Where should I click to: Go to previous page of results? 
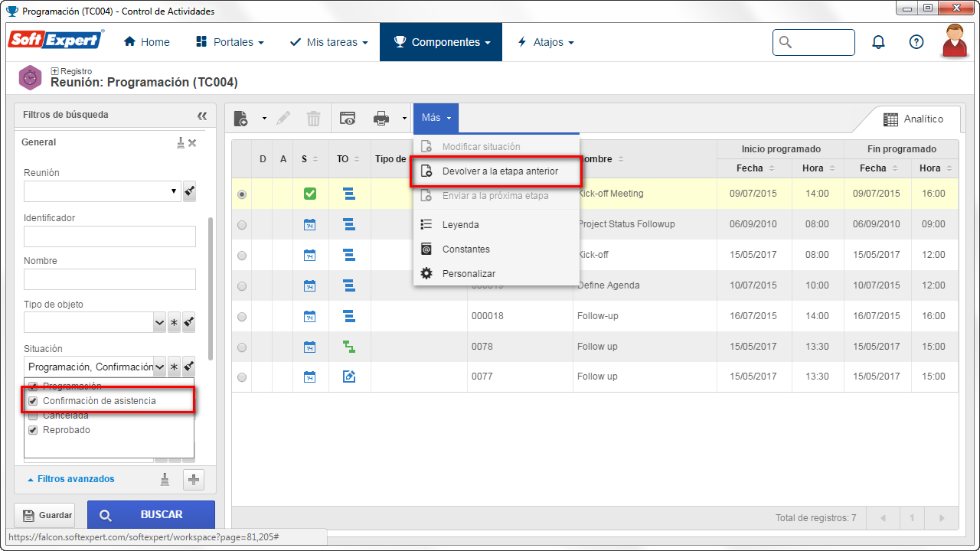pyautogui.click(x=883, y=518)
